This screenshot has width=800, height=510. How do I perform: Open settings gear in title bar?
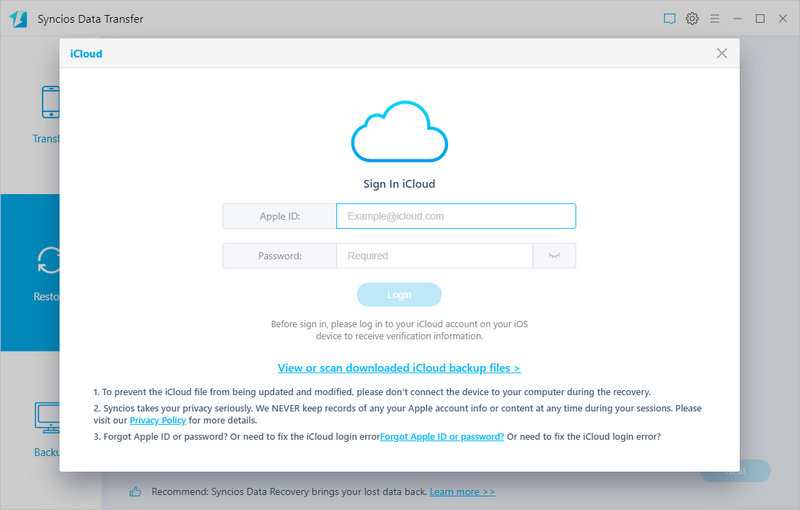[692, 19]
